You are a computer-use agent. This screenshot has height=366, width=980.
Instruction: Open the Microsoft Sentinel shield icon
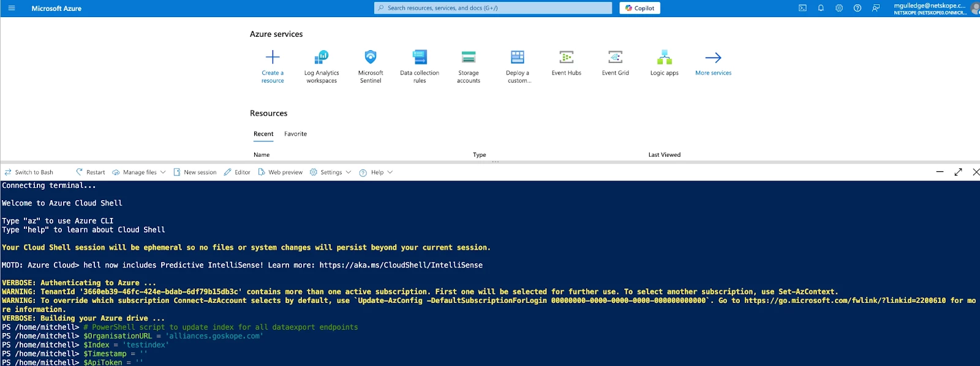tap(371, 58)
